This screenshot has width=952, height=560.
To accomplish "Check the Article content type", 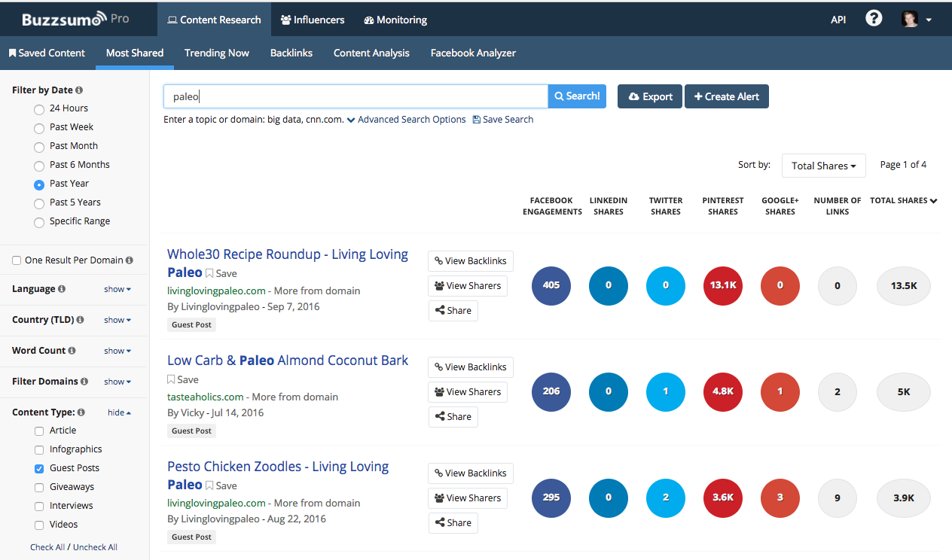I will [x=39, y=431].
